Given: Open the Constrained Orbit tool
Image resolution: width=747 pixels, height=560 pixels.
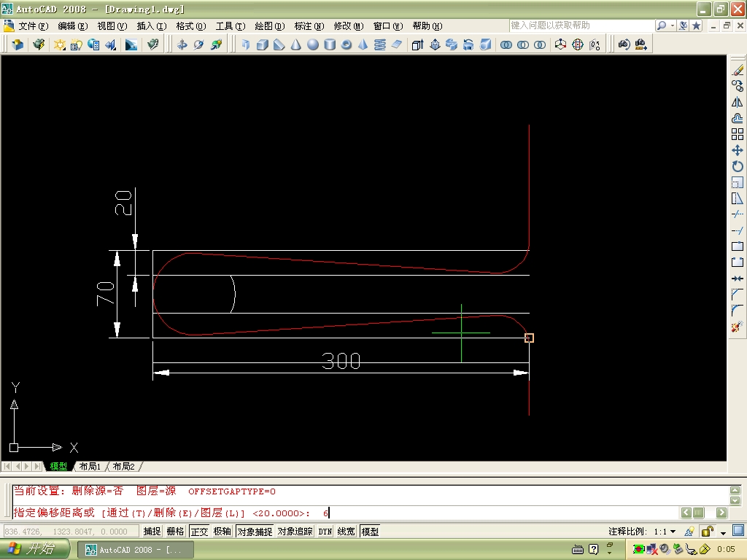Looking at the screenshot, I should [182, 44].
